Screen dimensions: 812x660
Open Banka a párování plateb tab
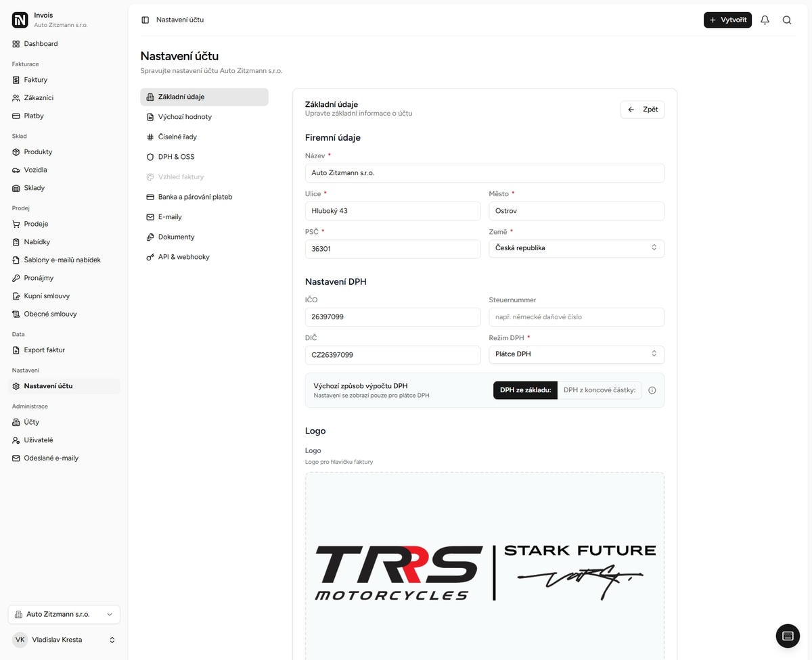pyautogui.click(x=204, y=197)
